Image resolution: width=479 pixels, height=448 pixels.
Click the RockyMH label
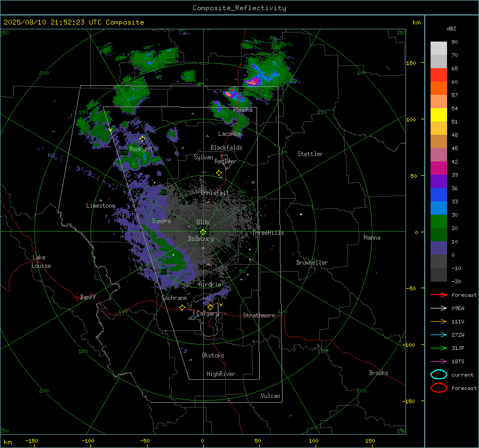[141, 149]
